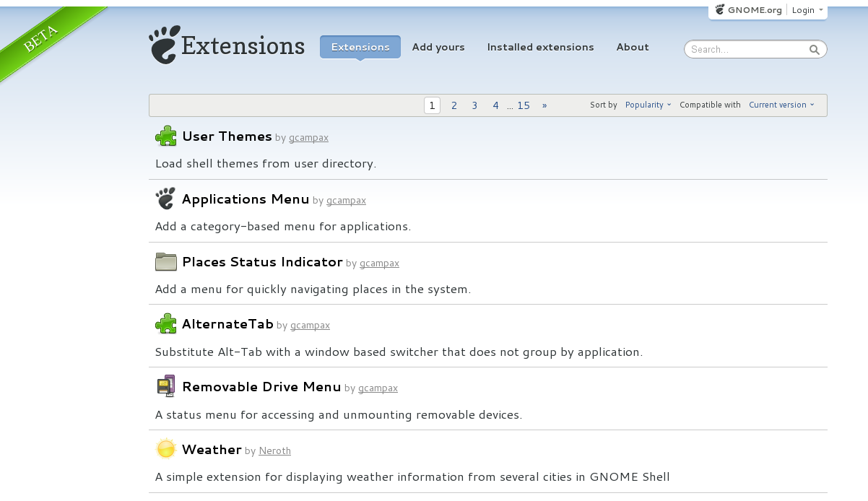Click the AlternateTab puzzle piece icon
Image resolution: width=868 pixels, height=501 pixels.
point(166,324)
